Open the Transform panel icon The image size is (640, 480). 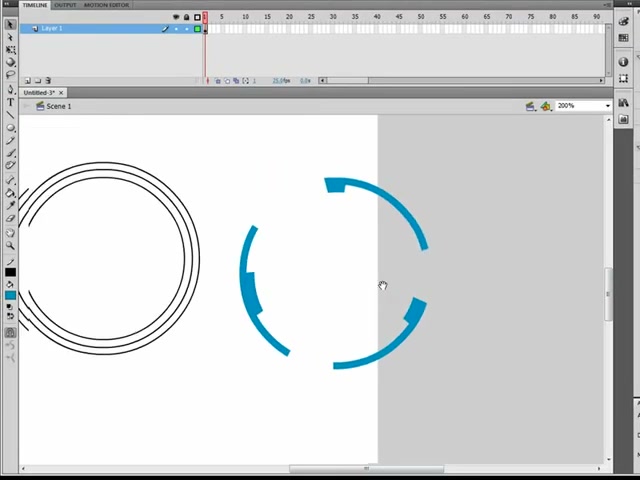623,78
